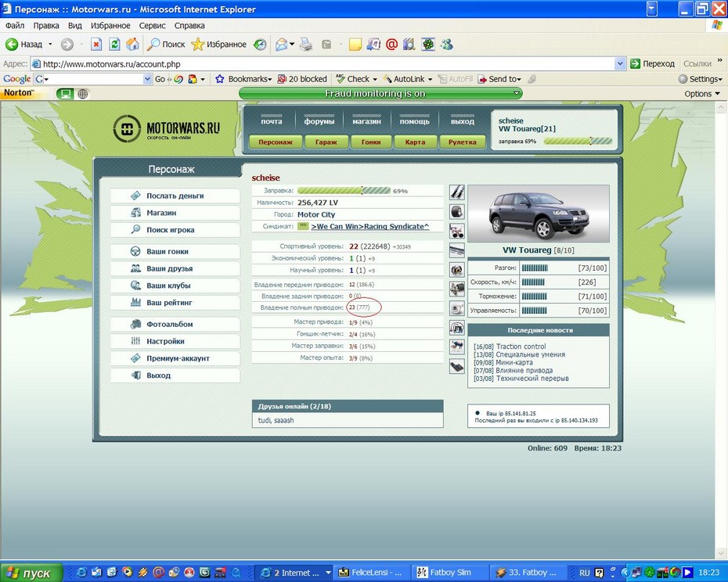Open the Избранное favorites pane

(x=218, y=45)
